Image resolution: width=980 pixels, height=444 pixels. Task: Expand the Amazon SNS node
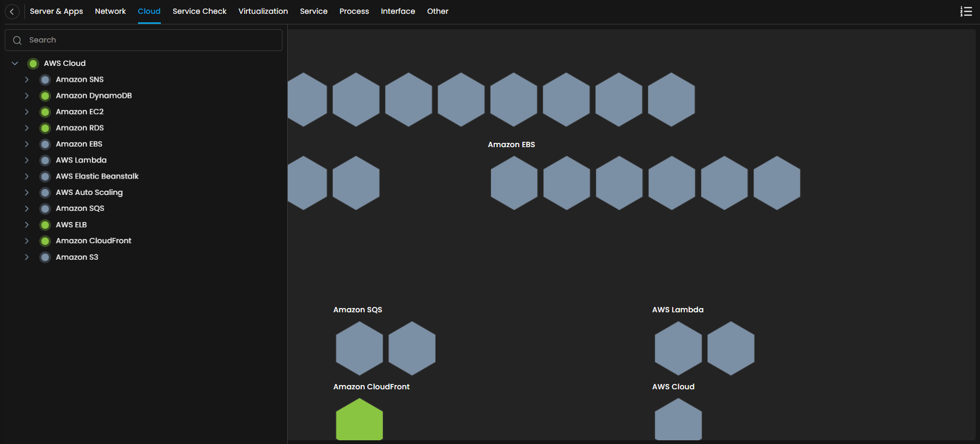(x=27, y=80)
